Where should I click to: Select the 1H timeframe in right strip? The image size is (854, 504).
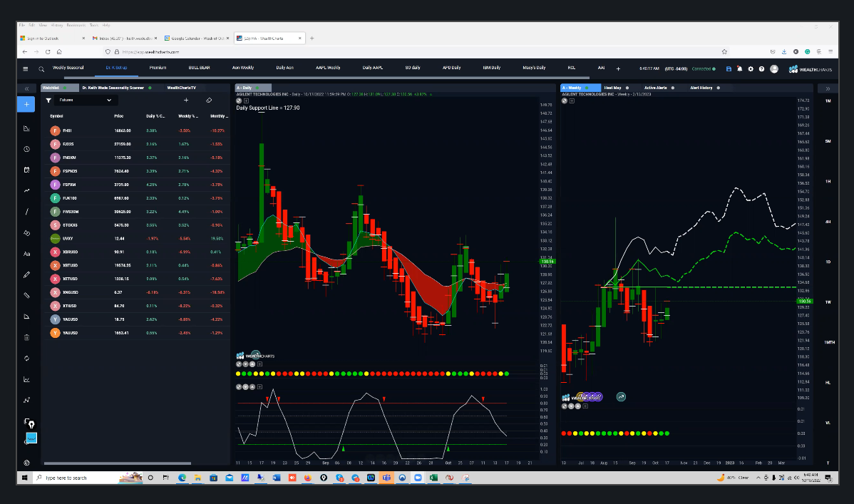pyautogui.click(x=828, y=182)
